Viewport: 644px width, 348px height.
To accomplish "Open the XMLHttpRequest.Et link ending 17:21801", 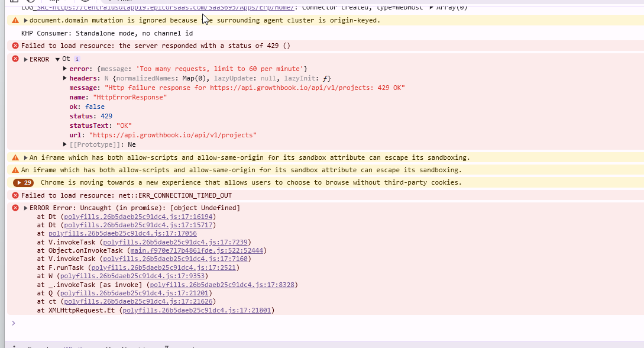I will (197, 310).
